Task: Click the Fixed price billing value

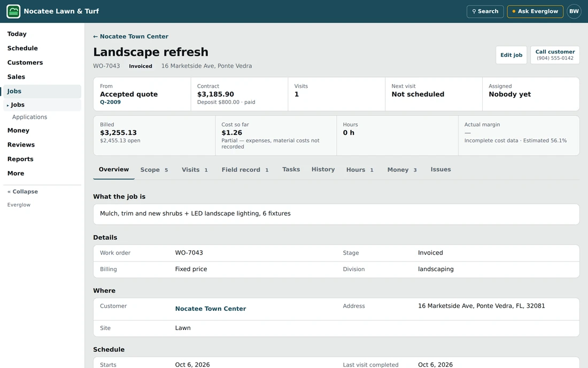Action: coord(191,269)
